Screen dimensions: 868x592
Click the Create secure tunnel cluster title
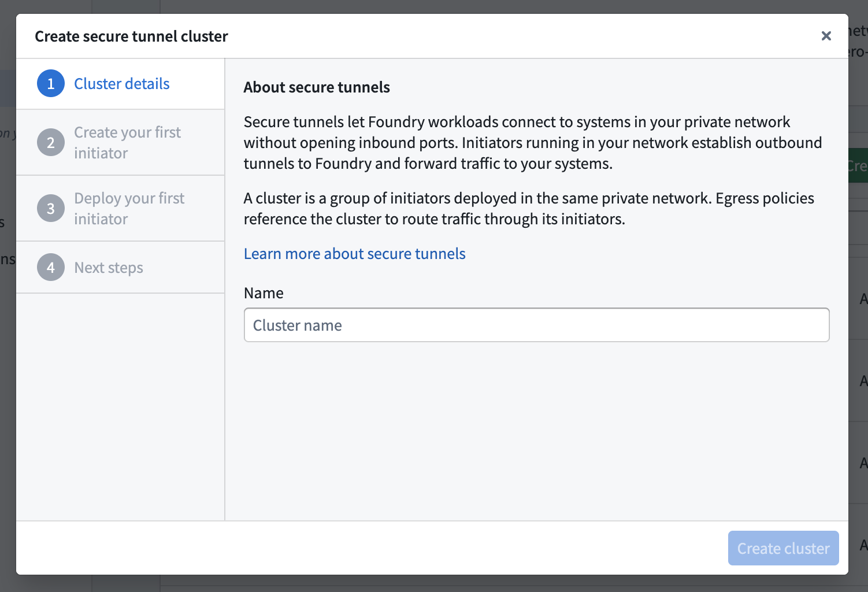click(x=131, y=36)
